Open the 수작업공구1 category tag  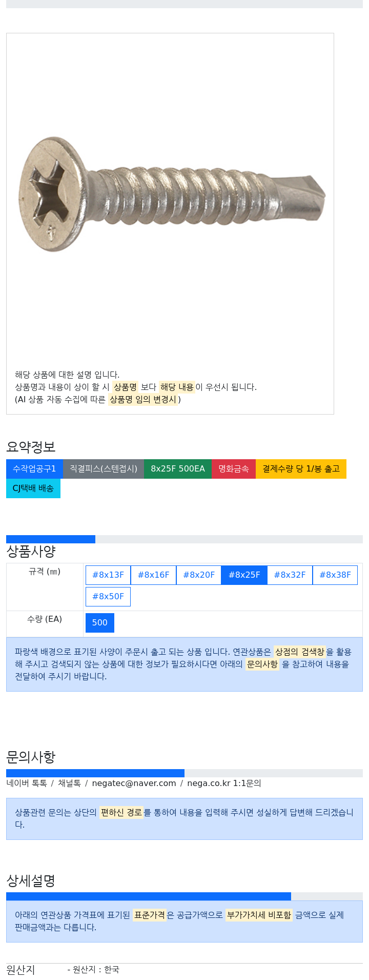click(34, 469)
